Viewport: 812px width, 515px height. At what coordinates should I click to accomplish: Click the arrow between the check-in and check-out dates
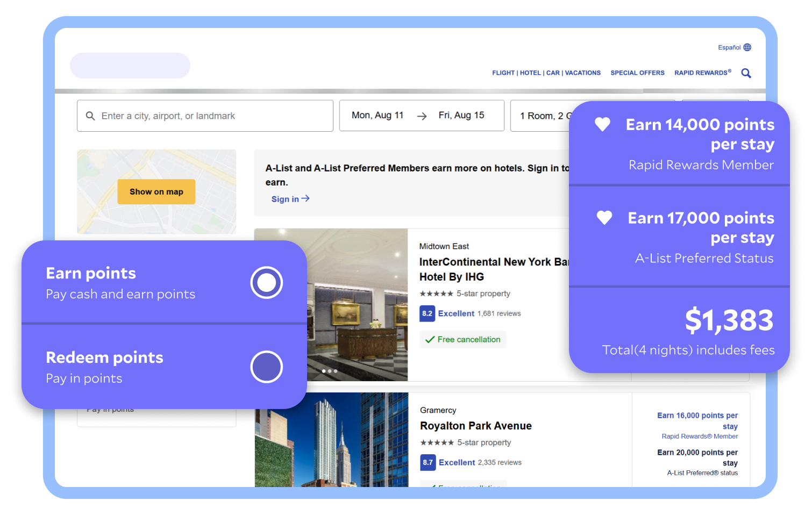coord(422,116)
